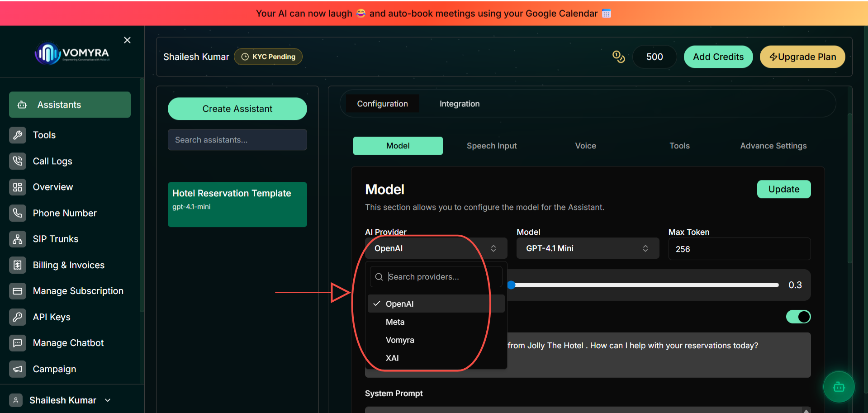Select Vomyra from the provider list
Image resolution: width=868 pixels, height=413 pixels.
point(436,340)
